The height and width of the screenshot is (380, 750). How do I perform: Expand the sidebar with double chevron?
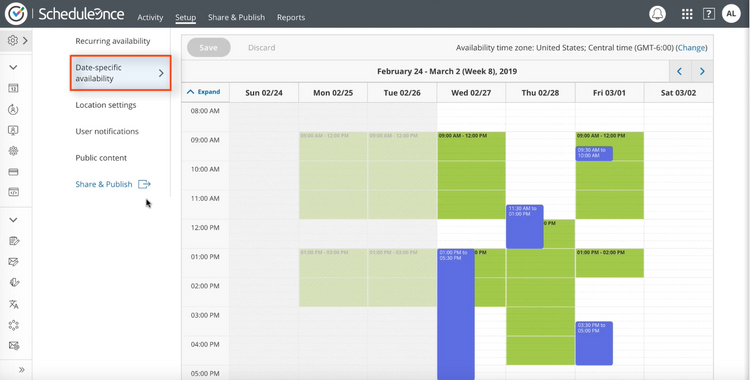[x=22, y=369]
